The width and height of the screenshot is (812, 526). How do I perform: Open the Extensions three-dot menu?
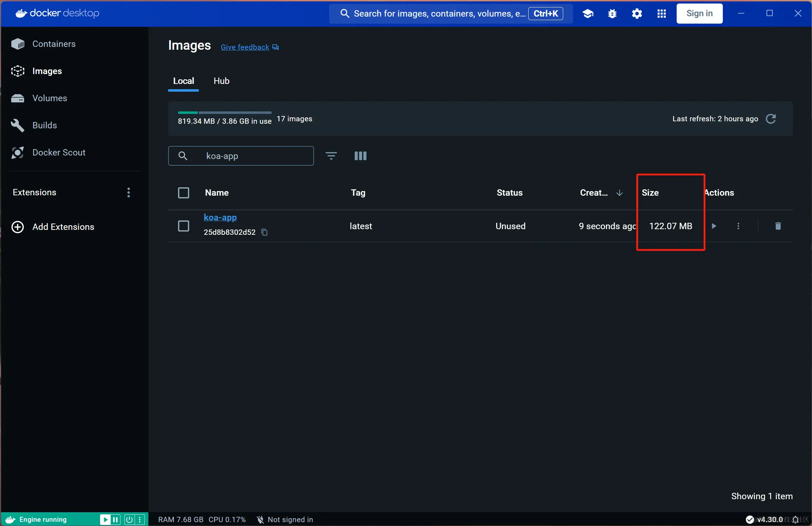[x=129, y=192]
